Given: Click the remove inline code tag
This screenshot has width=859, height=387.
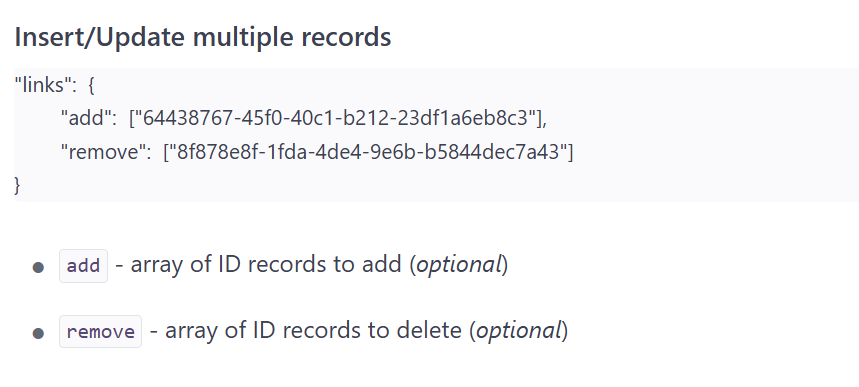Looking at the screenshot, I should [x=100, y=332].
